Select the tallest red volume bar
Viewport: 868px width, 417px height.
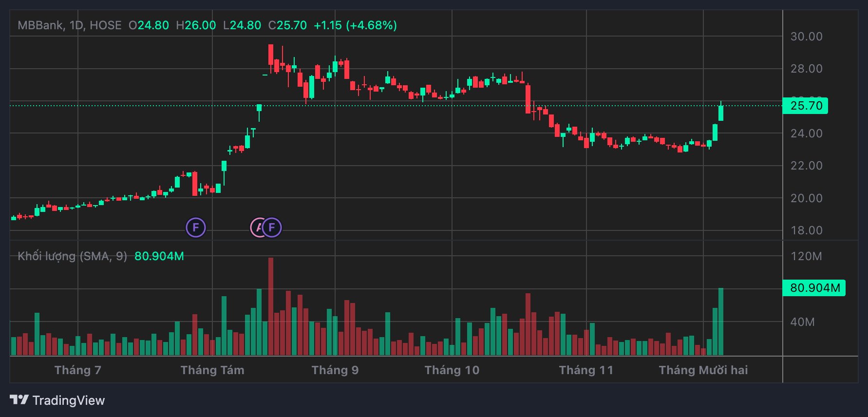click(271, 307)
